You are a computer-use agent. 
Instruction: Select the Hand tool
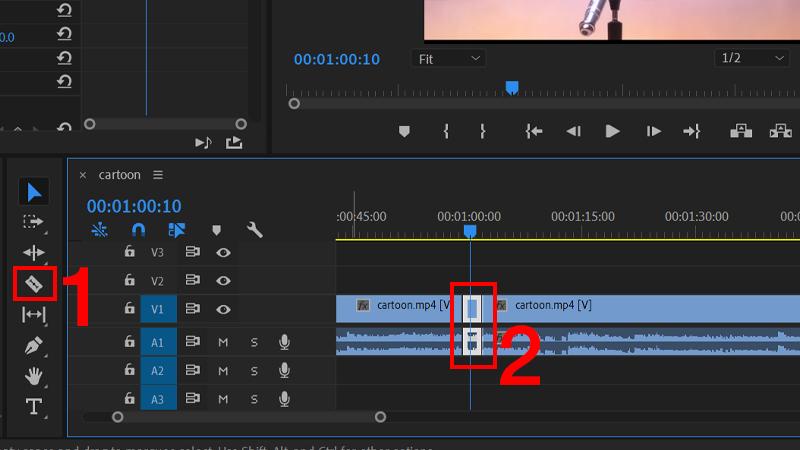[34, 376]
